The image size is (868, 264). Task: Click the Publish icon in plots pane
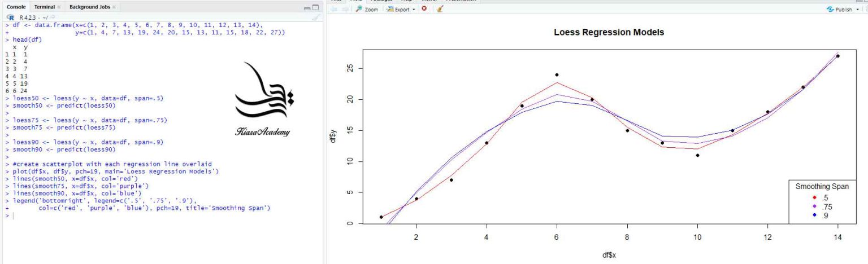click(x=830, y=10)
